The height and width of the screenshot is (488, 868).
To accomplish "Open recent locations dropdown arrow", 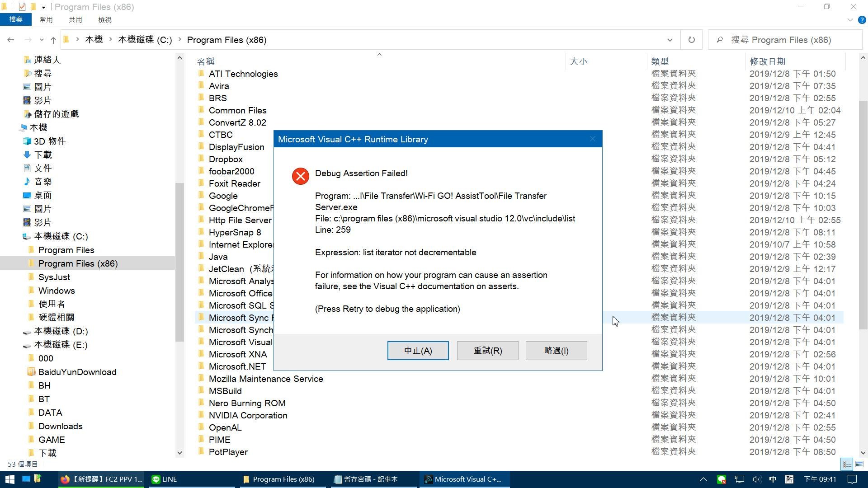I will (42, 40).
